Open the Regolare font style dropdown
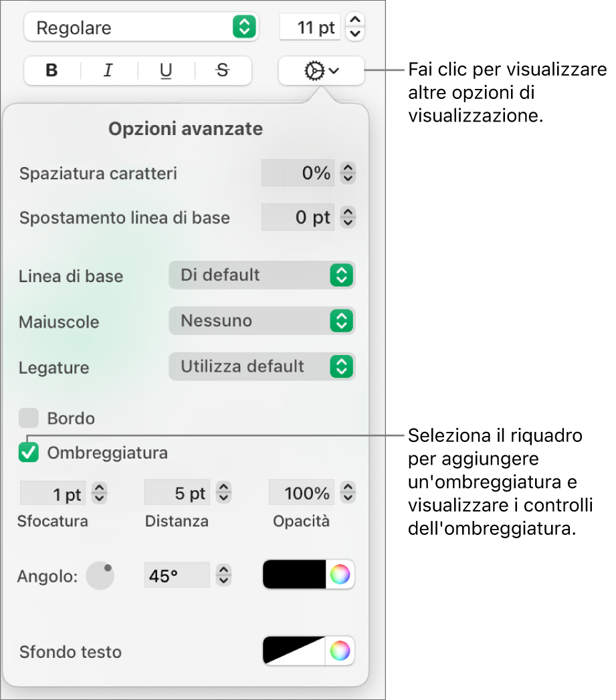The image size is (616, 700). point(141,27)
